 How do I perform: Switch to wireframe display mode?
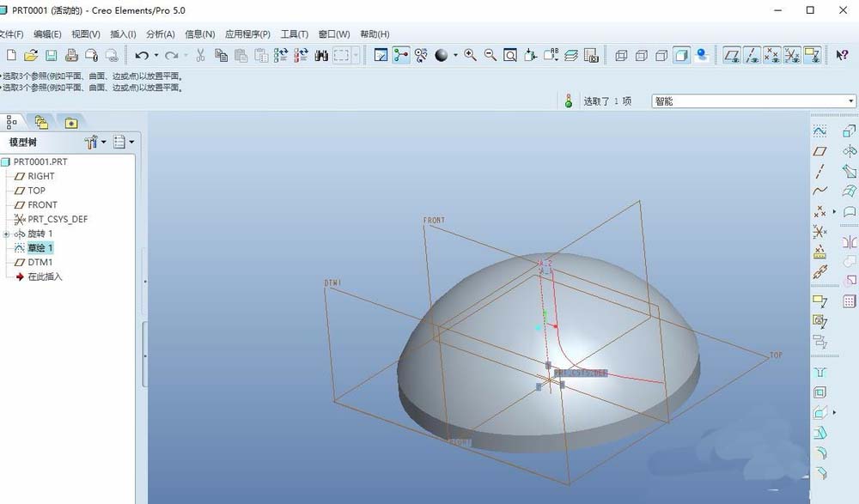[621, 55]
